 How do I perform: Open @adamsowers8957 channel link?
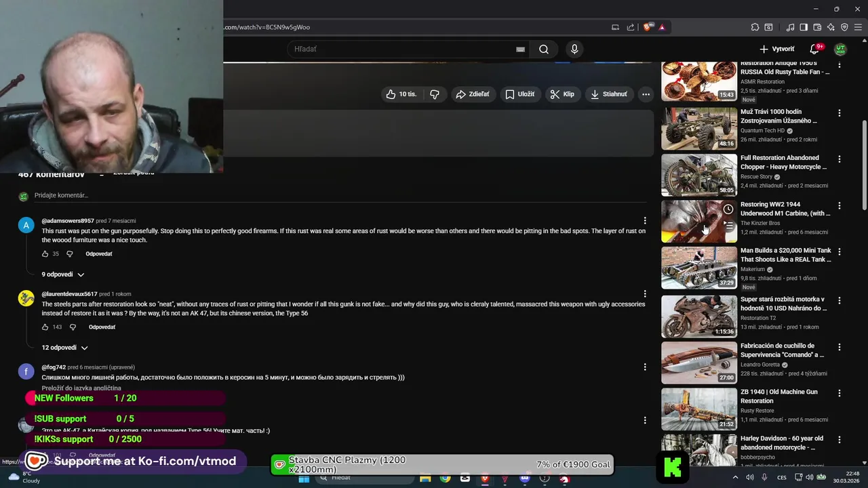coord(68,221)
